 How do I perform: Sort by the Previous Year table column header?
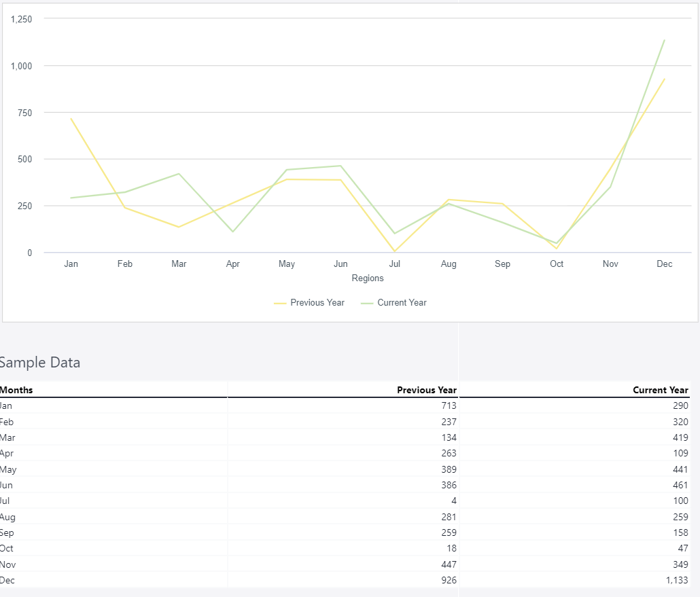(427, 390)
